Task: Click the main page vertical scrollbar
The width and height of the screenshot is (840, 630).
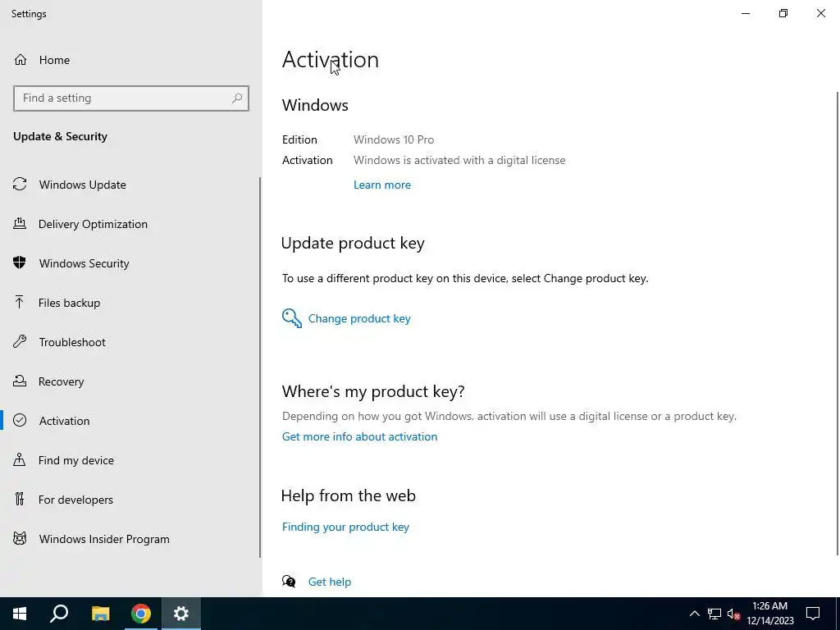Action: [x=838, y=323]
